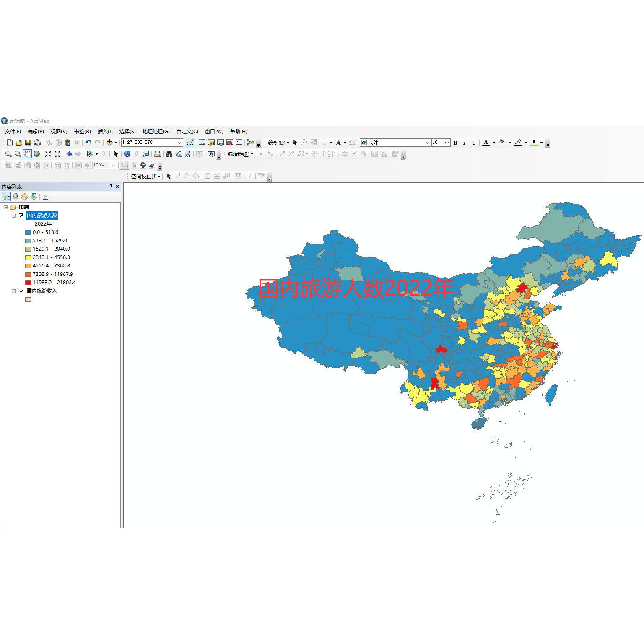The height and width of the screenshot is (644, 644).
Task: Open the 地理处理(G) menu
Action: tap(156, 131)
